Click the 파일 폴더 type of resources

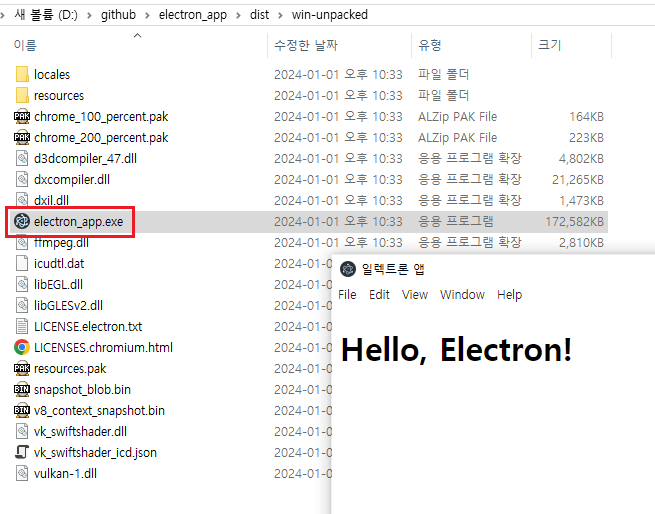[x=443, y=95]
